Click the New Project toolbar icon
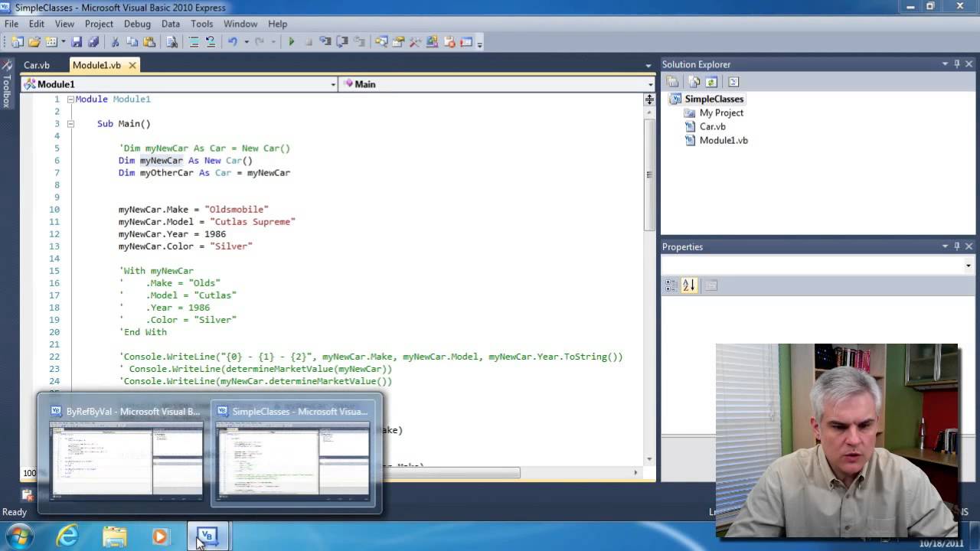 [x=17, y=42]
